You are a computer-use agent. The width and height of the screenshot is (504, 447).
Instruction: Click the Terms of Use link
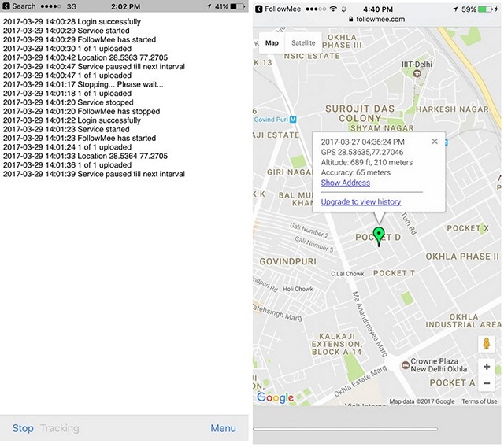point(480,401)
